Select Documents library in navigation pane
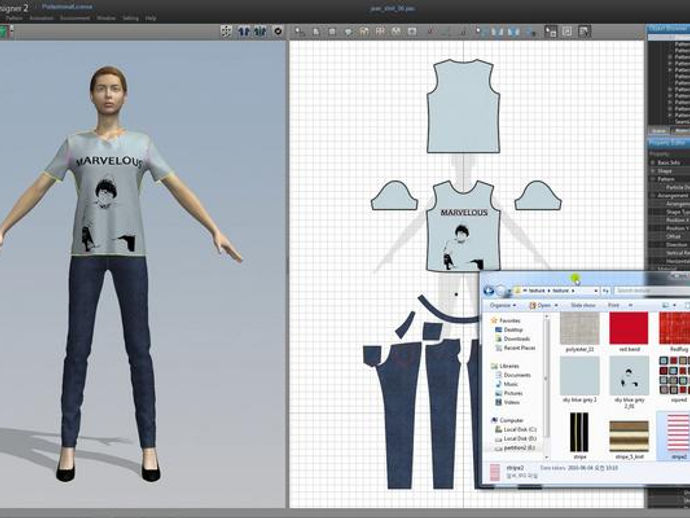This screenshot has height=518, width=690. point(513,375)
